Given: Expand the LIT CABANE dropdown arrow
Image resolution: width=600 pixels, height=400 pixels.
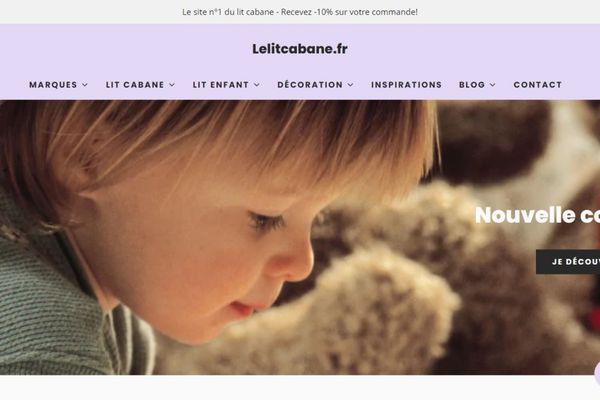Looking at the screenshot, I should pyautogui.click(x=172, y=85).
